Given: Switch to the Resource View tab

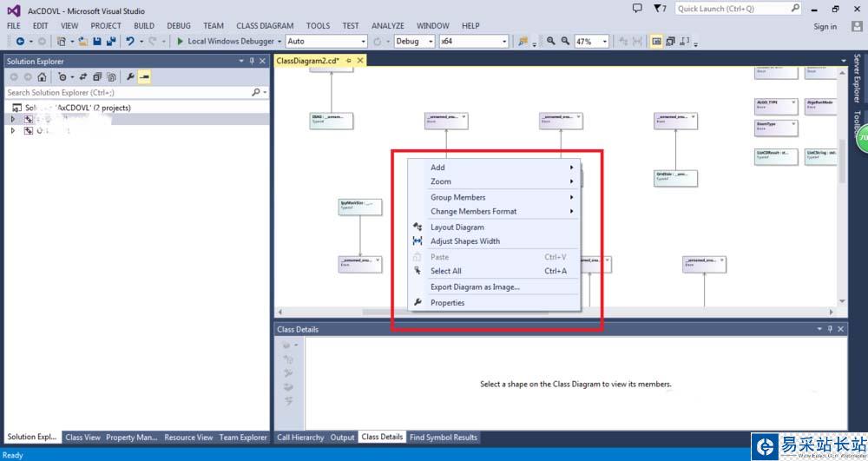Looking at the screenshot, I should [188, 438].
